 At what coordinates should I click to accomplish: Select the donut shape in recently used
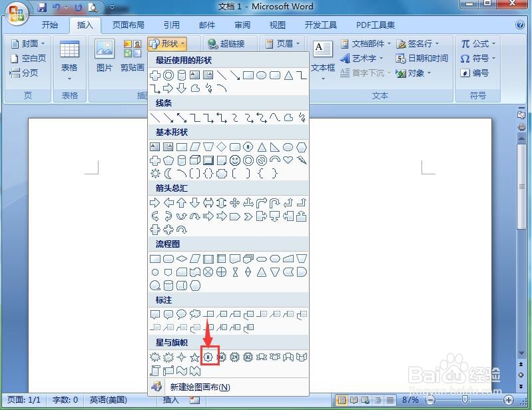[168, 75]
